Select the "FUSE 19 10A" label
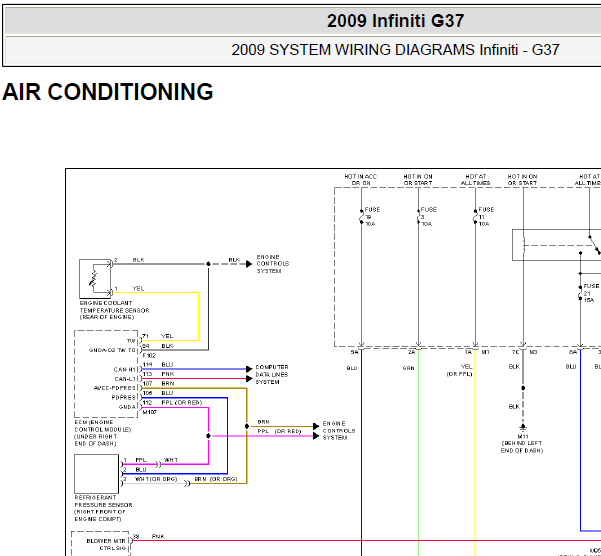The image size is (601, 556). point(372,216)
